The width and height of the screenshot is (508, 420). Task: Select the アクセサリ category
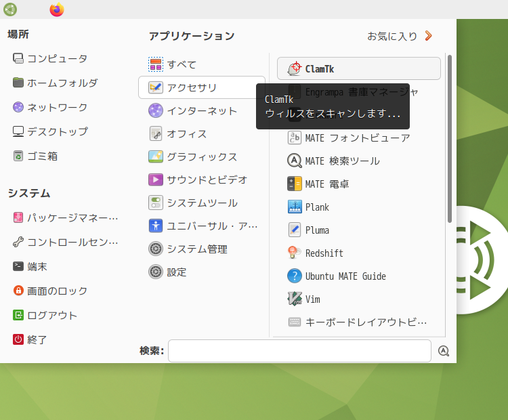[x=202, y=87]
